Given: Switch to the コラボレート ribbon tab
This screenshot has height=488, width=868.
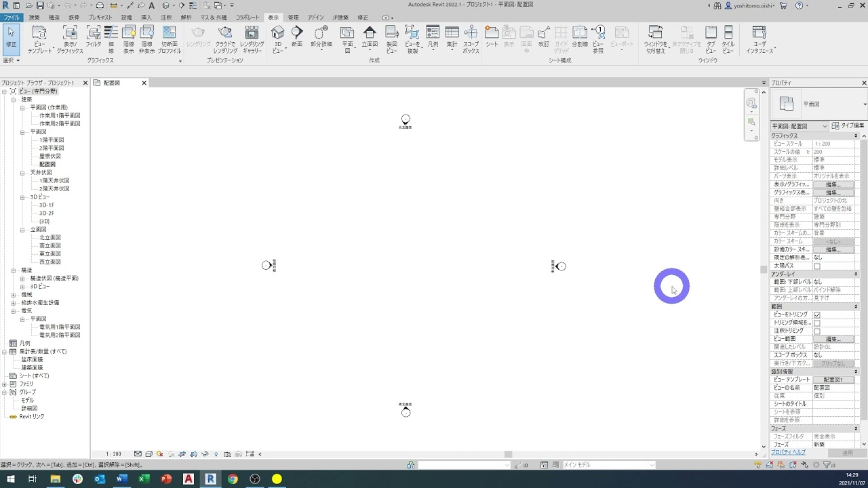Looking at the screenshot, I should pos(248,18).
